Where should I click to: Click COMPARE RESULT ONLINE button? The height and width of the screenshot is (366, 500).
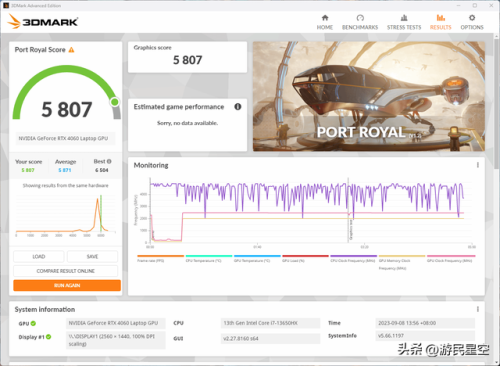click(66, 271)
